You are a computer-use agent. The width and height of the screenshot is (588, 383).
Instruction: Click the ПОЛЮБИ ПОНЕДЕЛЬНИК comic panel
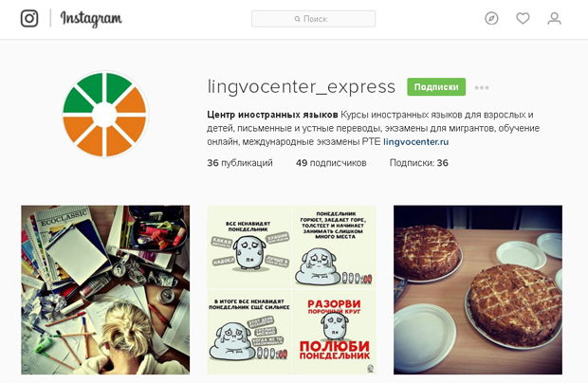coord(334,332)
